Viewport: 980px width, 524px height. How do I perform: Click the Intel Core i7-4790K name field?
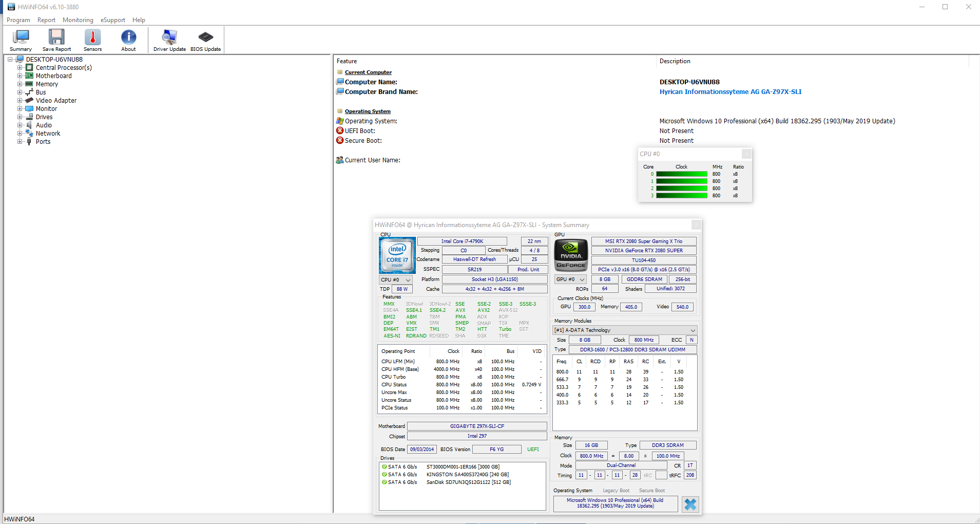coord(462,241)
